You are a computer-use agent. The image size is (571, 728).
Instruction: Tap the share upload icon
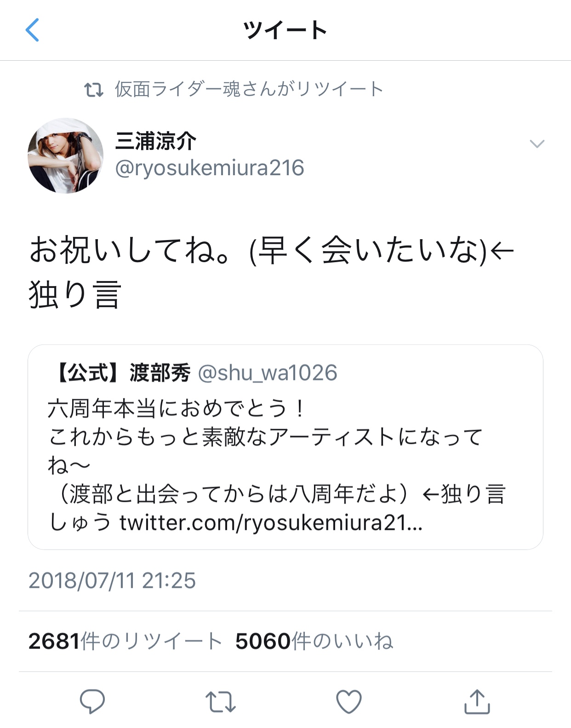tap(477, 701)
